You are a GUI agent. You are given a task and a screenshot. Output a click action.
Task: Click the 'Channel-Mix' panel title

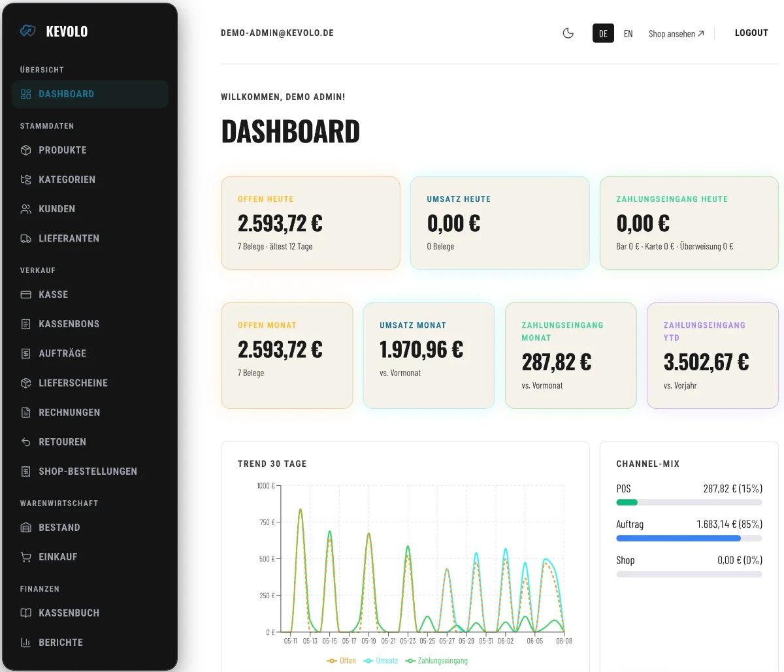648,464
